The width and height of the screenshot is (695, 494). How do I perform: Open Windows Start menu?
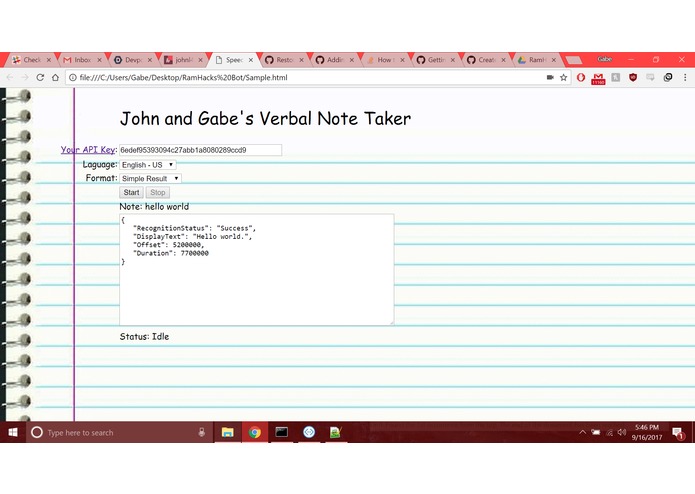tap(13, 432)
